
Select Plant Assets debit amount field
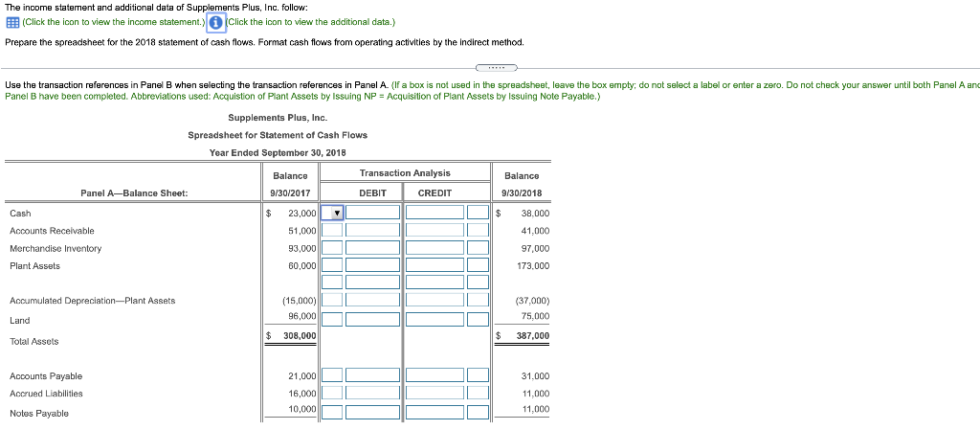[x=372, y=265]
